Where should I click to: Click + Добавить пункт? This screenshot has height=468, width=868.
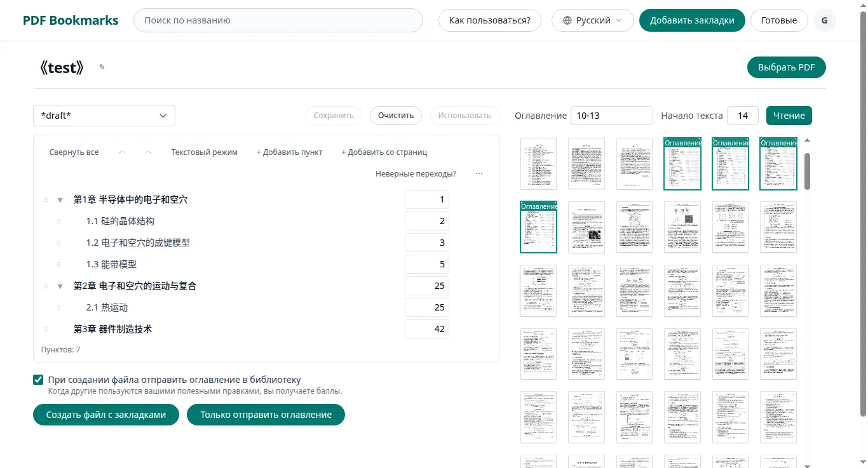click(x=290, y=152)
